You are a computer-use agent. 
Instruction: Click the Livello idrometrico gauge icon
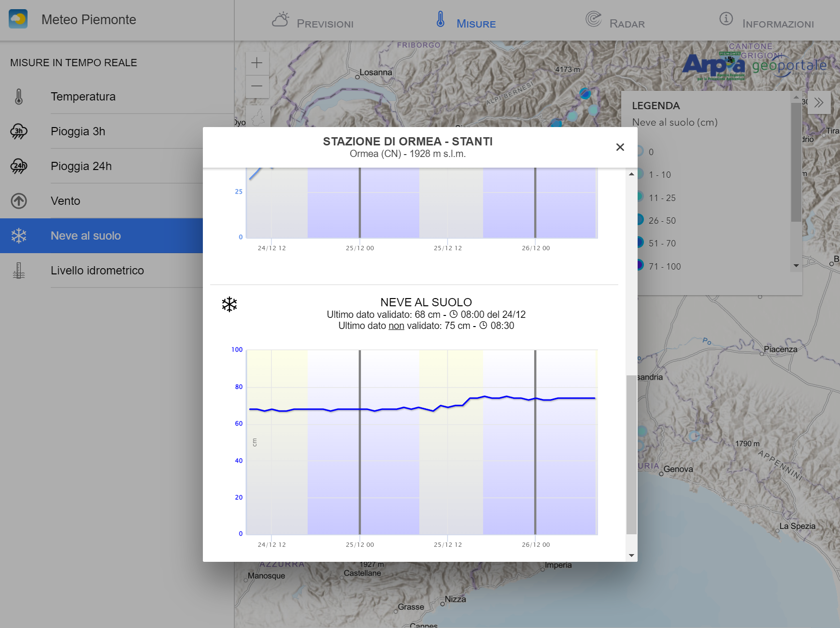tap(19, 271)
